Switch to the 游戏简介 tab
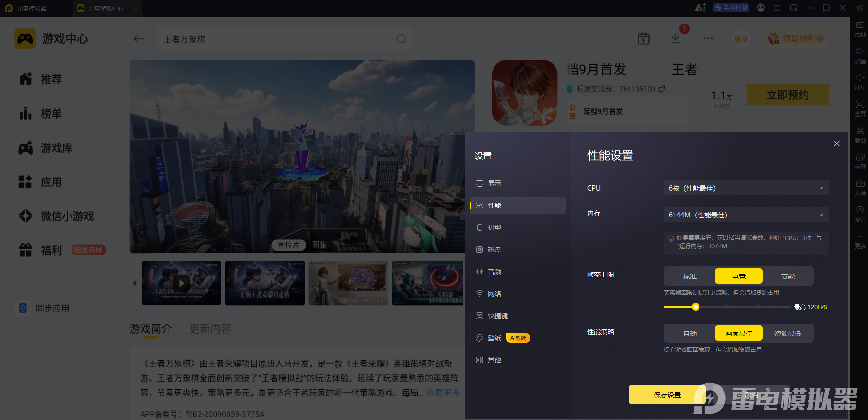868x420 pixels. pos(151,329)
